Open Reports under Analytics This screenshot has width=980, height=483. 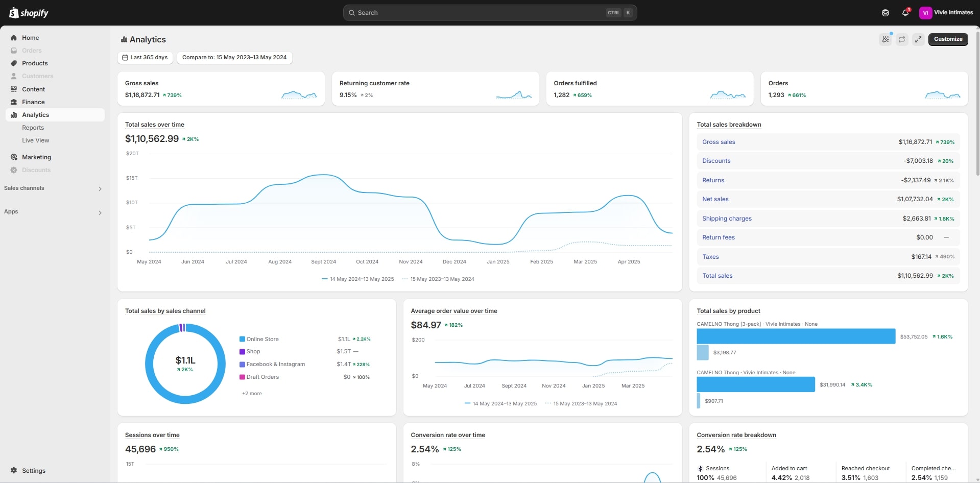[33, 128]
